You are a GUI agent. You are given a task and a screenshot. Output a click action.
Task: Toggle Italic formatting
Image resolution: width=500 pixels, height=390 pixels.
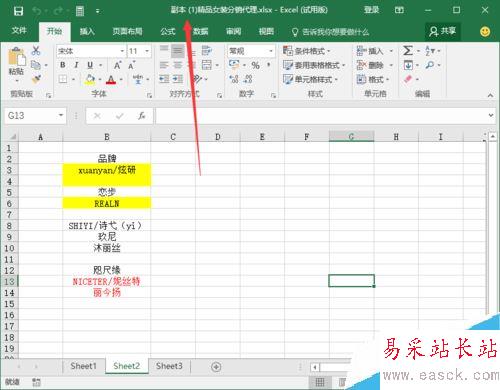pos(76,65)
